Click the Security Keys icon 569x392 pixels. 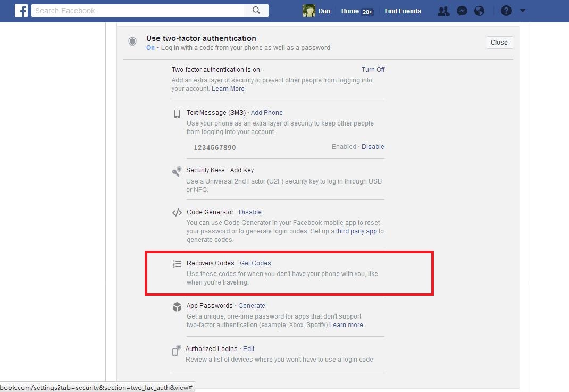tap(177, 171)
